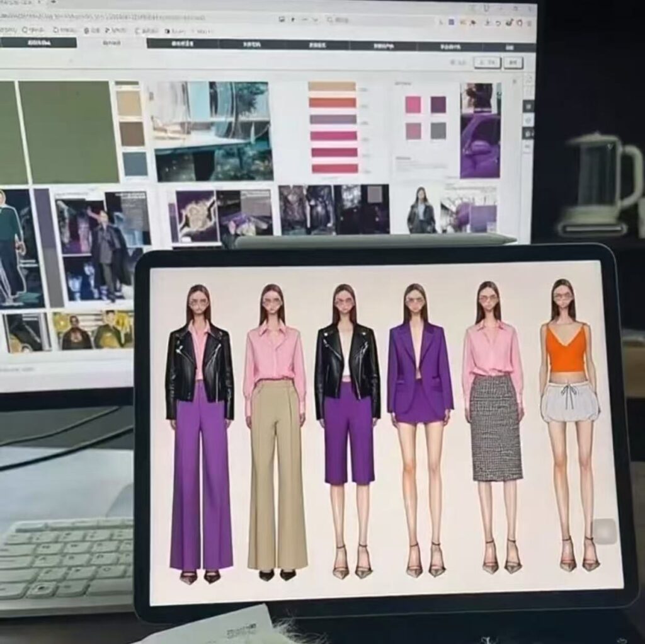Select the dark purple square color swatch
This screenshot has width=645, height=644.
pyautogui.click(x=438, y=105)
